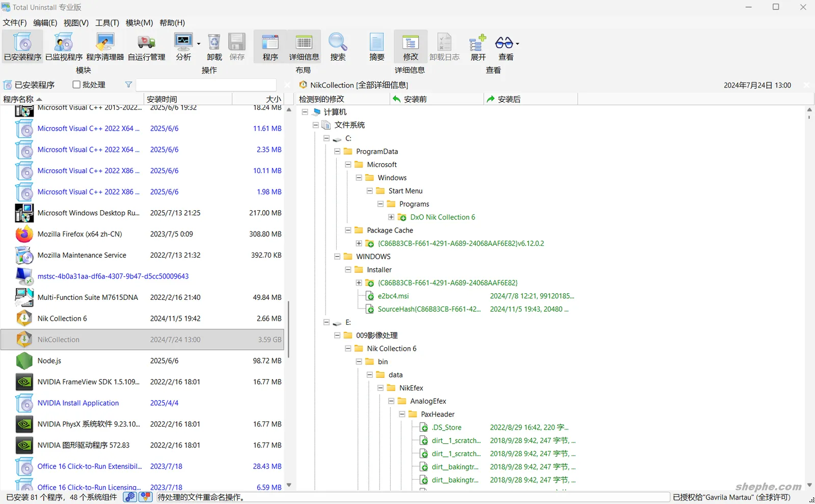This screenshot has height=504, width=815.
Task: Enable the 批处理 batch checkbox
Action: pyautogui.click(x=77, y=85)
